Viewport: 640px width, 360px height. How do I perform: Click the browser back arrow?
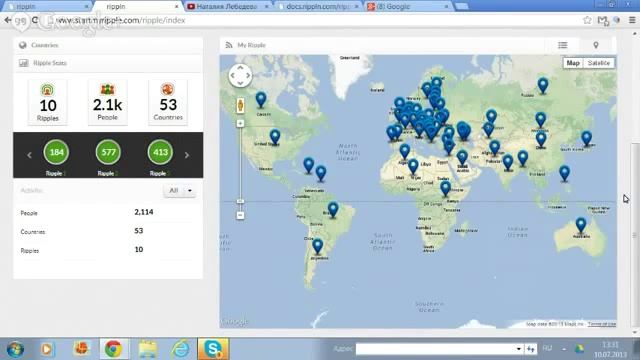[8, 20]
